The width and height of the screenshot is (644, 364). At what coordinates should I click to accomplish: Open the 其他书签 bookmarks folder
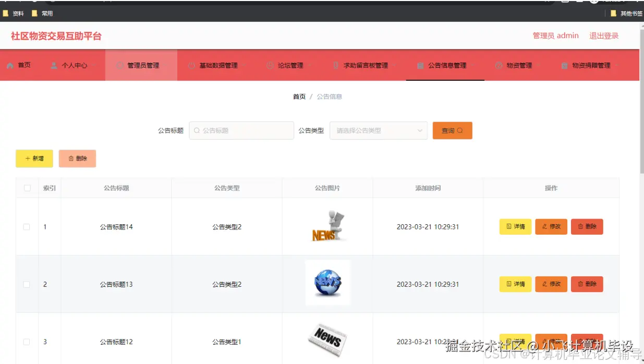pyautogui.click(x=626, y=14)
